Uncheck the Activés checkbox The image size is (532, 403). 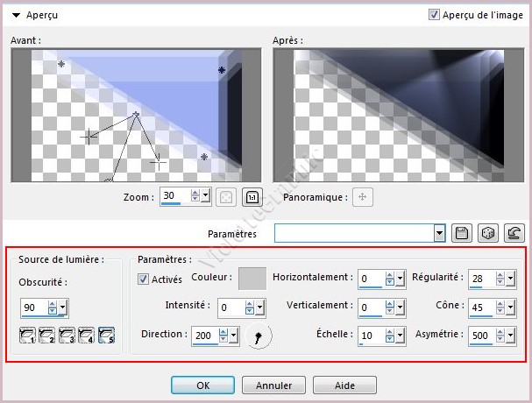[145, 279]
